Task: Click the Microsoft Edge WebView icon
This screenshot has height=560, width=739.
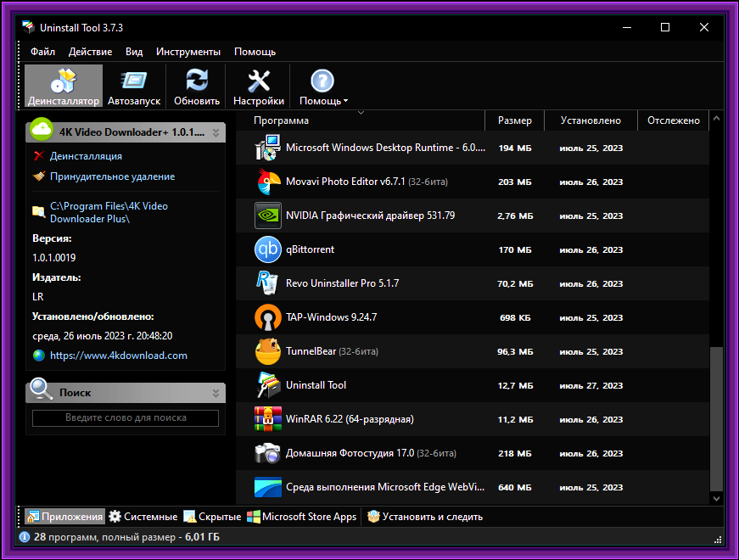Action: click(268, 487)
